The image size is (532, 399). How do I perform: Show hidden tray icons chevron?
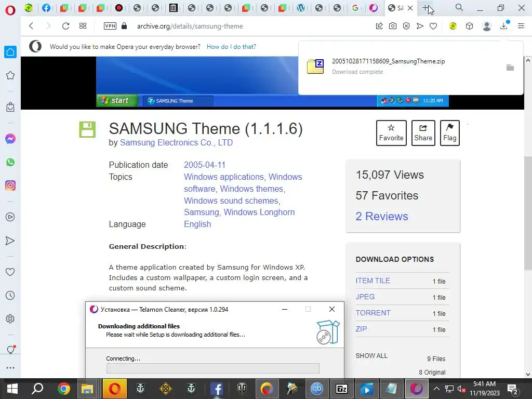[x=436, y=389]
